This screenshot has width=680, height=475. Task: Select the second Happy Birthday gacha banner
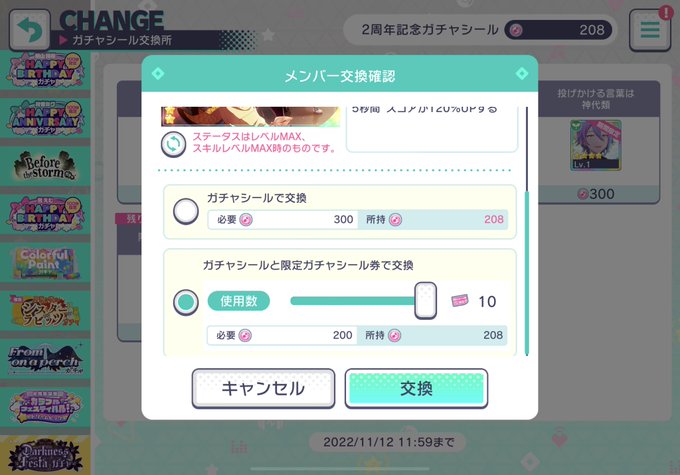coord(45,215)
